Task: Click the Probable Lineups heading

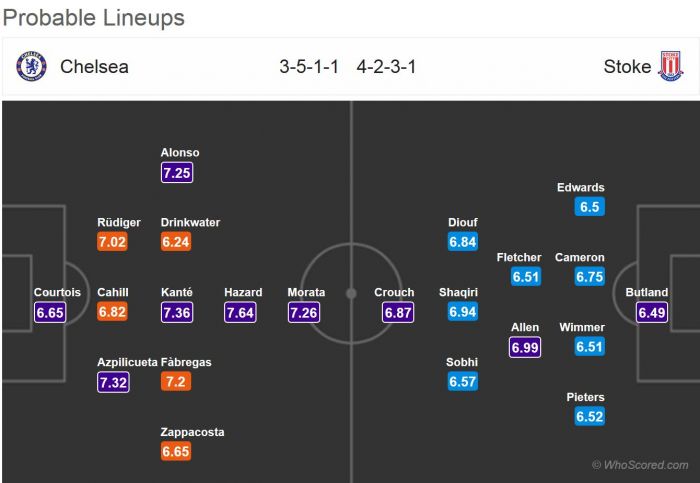Action: (x=93, y=18)
